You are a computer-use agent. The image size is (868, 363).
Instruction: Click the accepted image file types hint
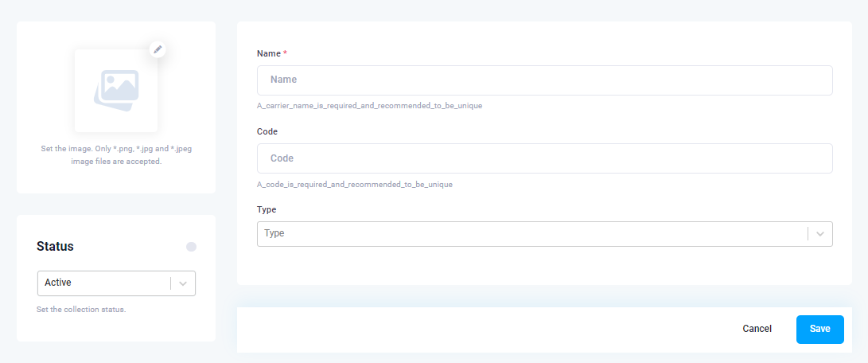pyautogui.click(x=116, y=155)
